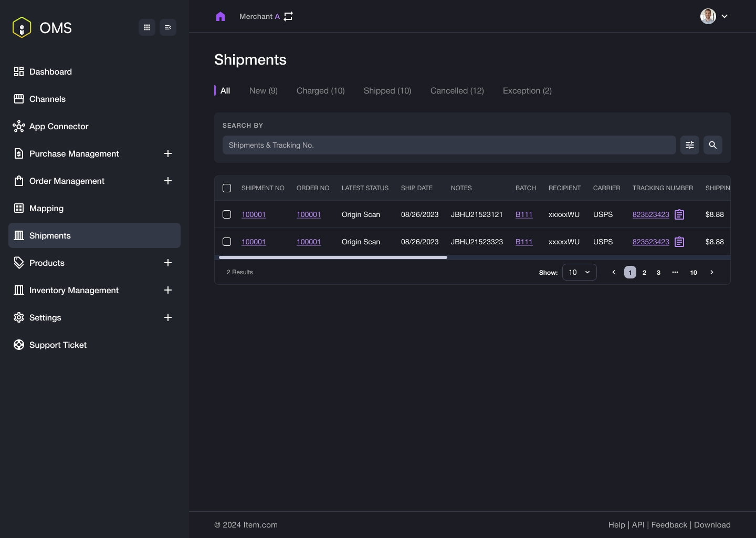Click the magnifier search icon
The width and height of the screenshot is (756, 538).
pyautogui.click(x=713, y=145)
